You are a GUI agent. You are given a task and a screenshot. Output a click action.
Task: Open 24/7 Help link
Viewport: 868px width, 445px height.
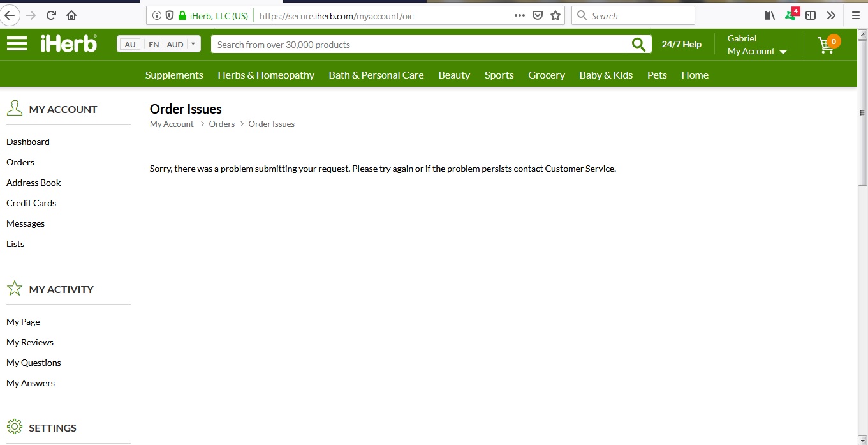[x=681, y=44]
